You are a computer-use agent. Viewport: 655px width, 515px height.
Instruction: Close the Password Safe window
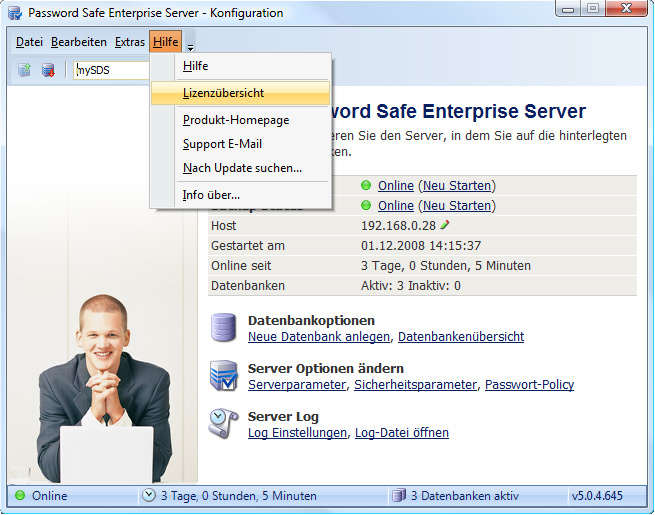[x=626, y=9]
